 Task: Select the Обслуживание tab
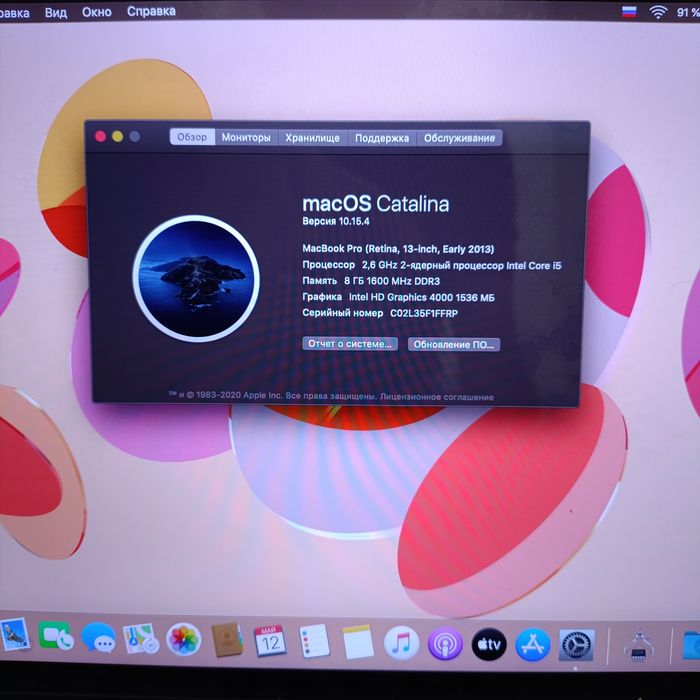(x=459, y=138)
